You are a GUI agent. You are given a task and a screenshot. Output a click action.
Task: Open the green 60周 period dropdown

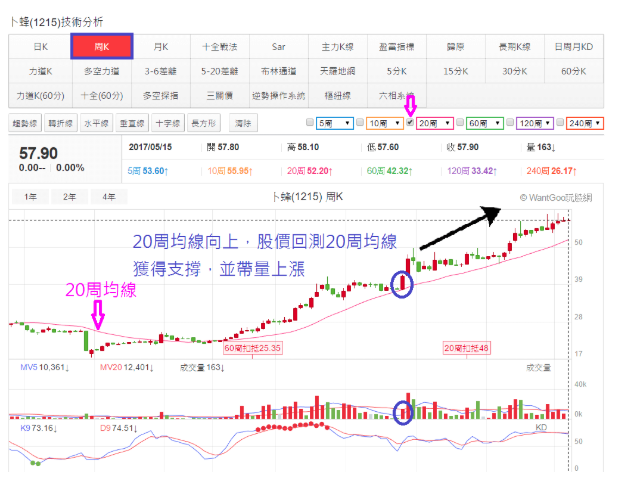tap(485, 123)
